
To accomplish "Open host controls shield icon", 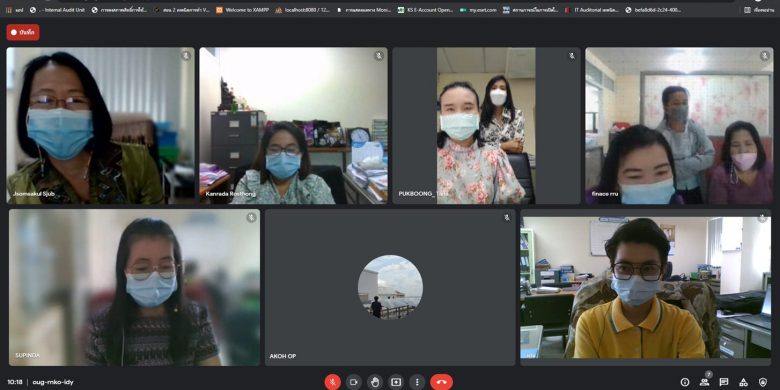I will pos(763,382).
